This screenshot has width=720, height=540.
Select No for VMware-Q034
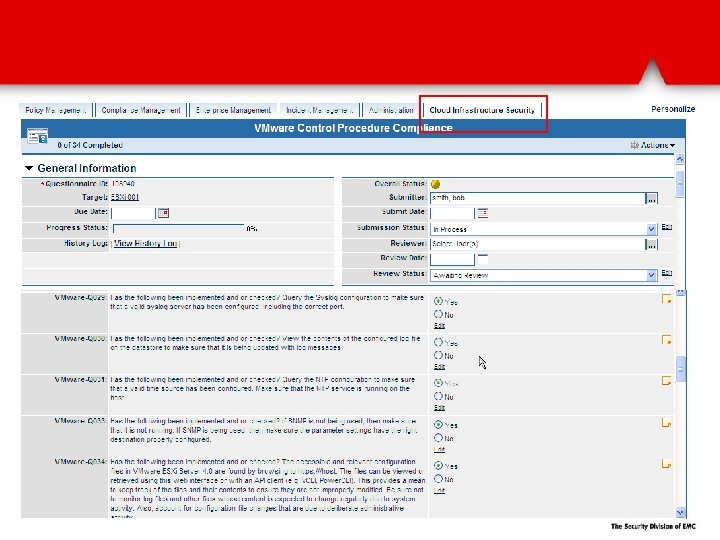point(439,479)
